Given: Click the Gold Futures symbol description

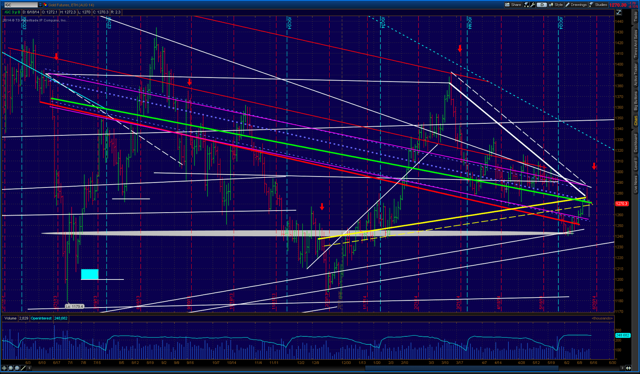Looking at the screenshot, I should click(71, 5).
